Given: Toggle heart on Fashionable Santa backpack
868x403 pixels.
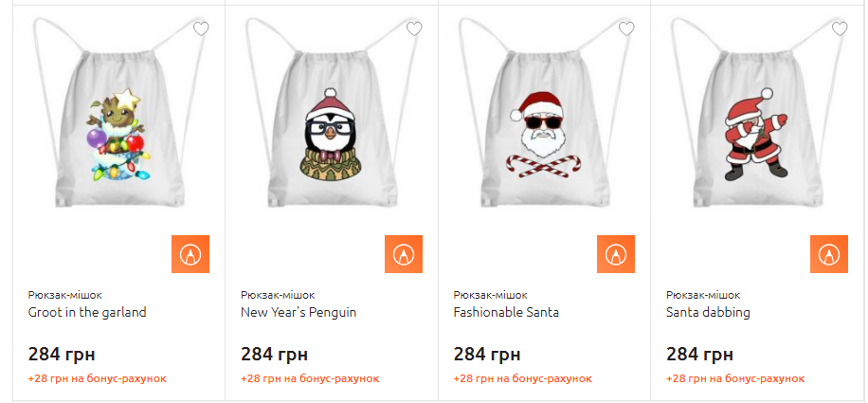Looking at the screenshot, I should point(626,28).
